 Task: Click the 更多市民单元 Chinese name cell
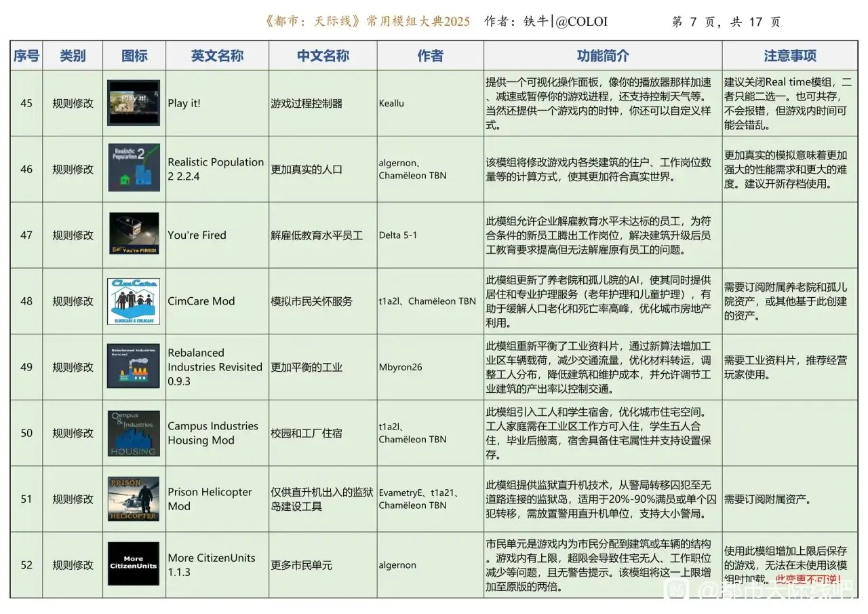[x=302, y=565]
